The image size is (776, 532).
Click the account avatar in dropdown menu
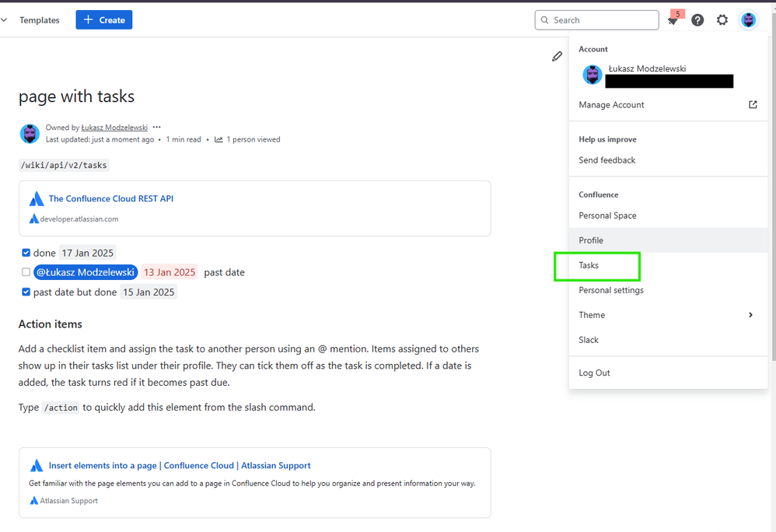(x=592, y=75)
